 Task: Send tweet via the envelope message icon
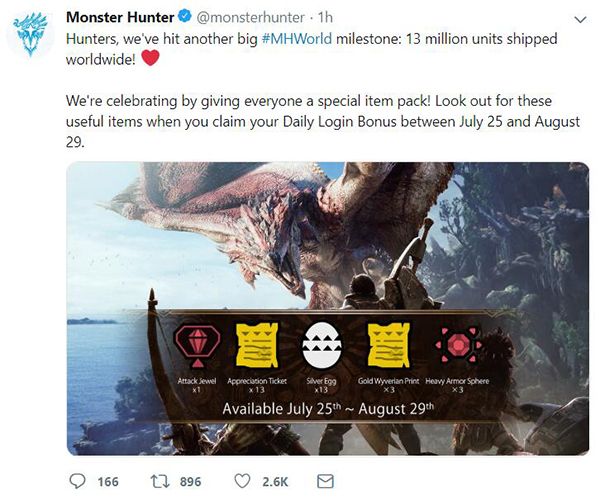[324, 481]
